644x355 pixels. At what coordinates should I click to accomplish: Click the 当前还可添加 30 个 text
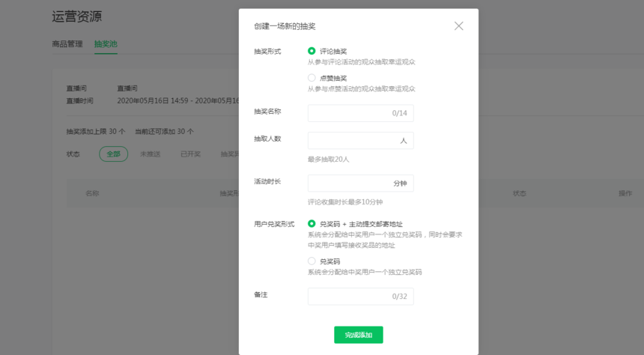click(x=164, y=132)
